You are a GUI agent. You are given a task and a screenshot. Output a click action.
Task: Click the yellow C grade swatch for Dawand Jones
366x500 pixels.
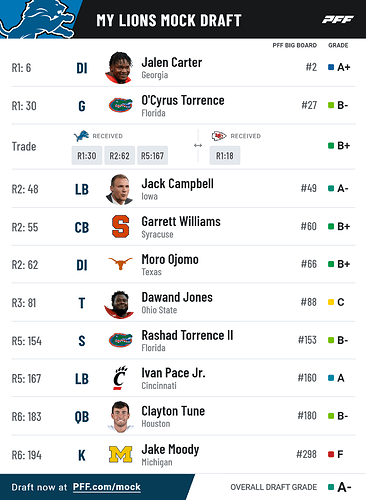coord(331,302)
